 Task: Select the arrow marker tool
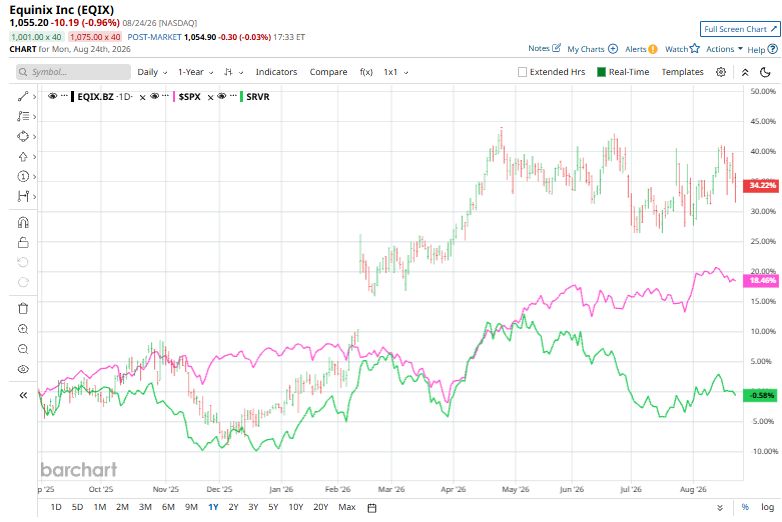click(x=23, y=157)
